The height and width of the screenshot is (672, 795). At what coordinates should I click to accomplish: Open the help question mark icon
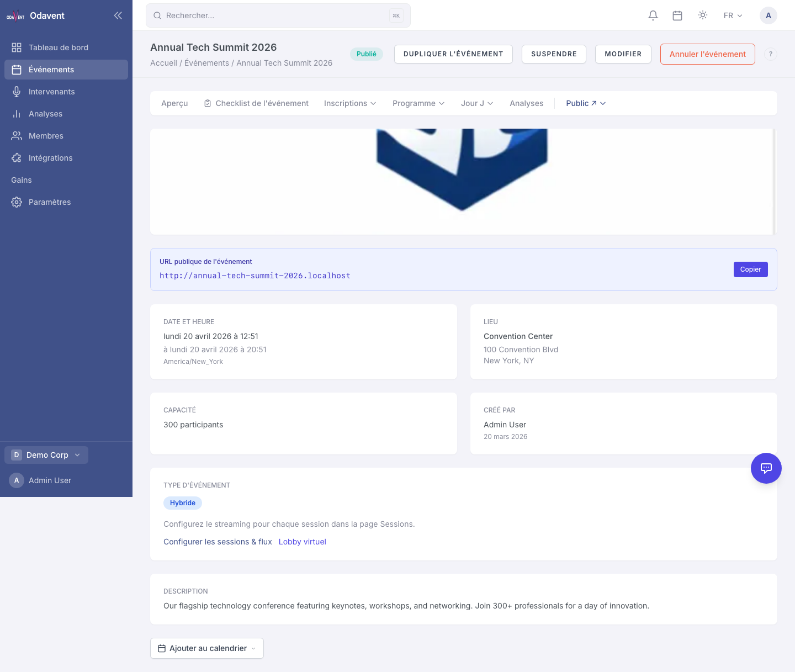[x=771, y=54]
